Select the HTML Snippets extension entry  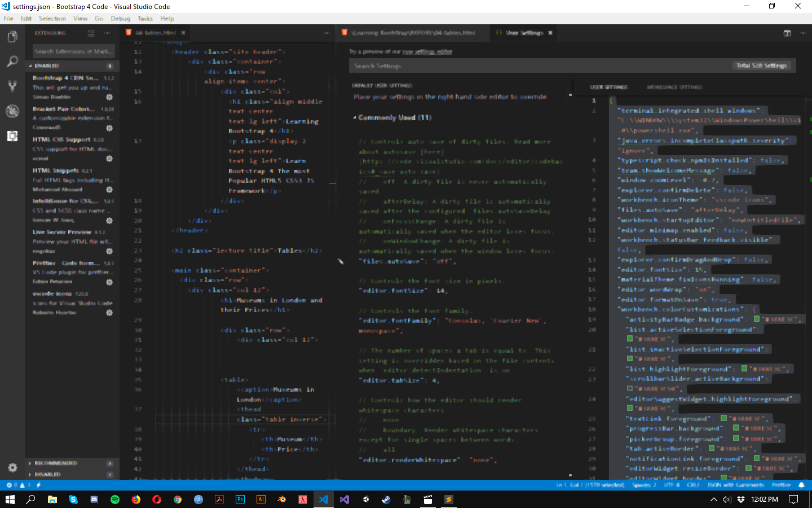[x=72, y=179]
